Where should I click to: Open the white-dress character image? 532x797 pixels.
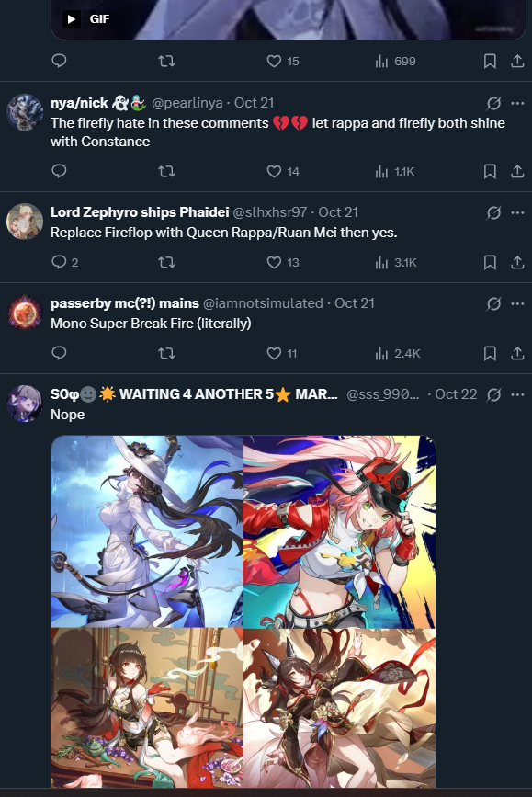point(147,531)
